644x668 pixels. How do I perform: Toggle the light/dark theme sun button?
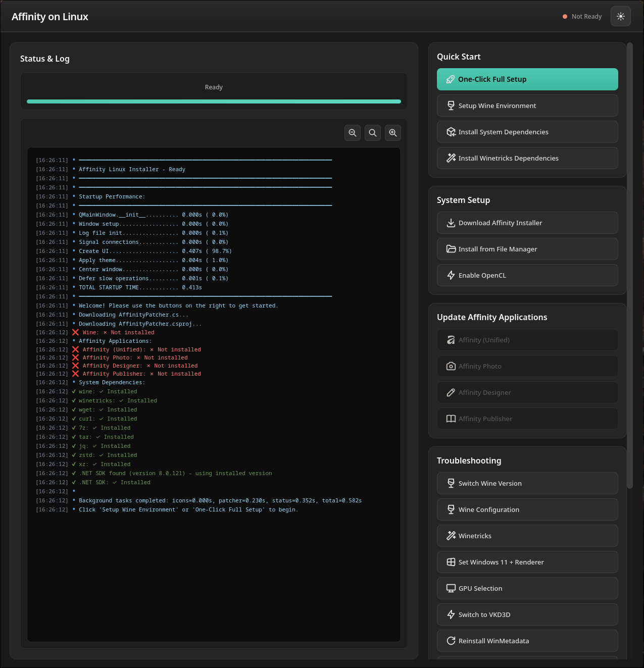click(x=620, y=17)
